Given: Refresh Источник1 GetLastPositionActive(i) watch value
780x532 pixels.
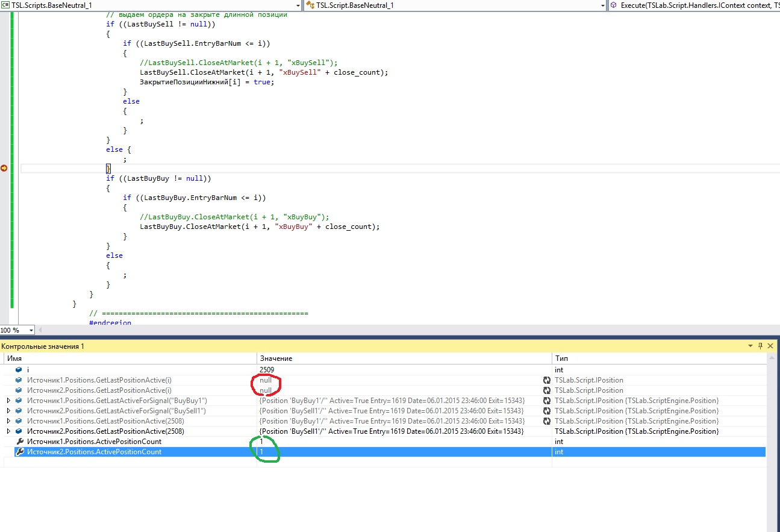Looking at the screenshot, I should coord(547,380).
